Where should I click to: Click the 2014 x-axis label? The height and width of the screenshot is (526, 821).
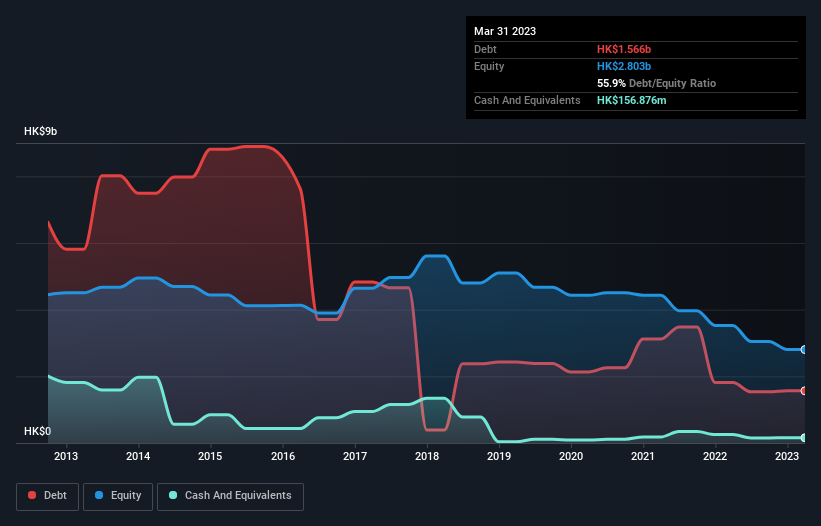(x=138, y=456)
